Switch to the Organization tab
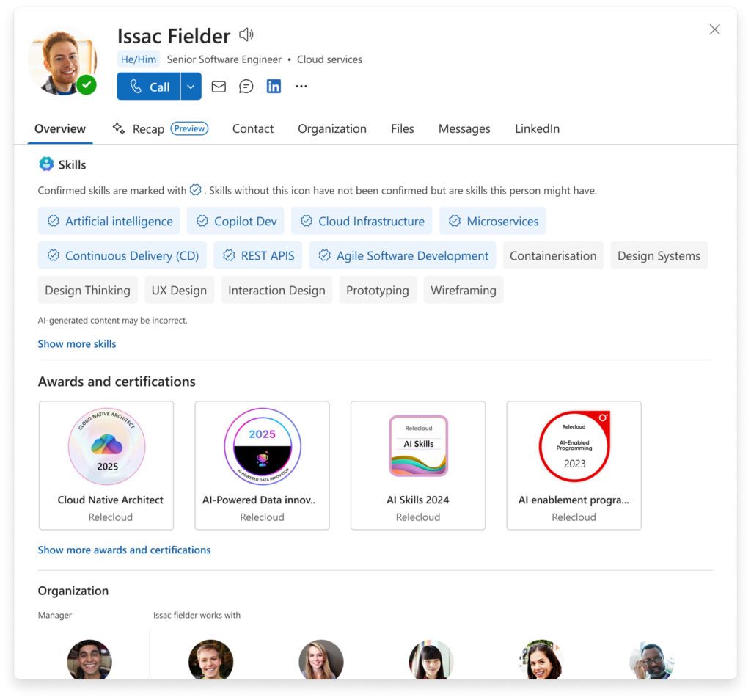This screenshot has width=751, height=700. [331, 128]
